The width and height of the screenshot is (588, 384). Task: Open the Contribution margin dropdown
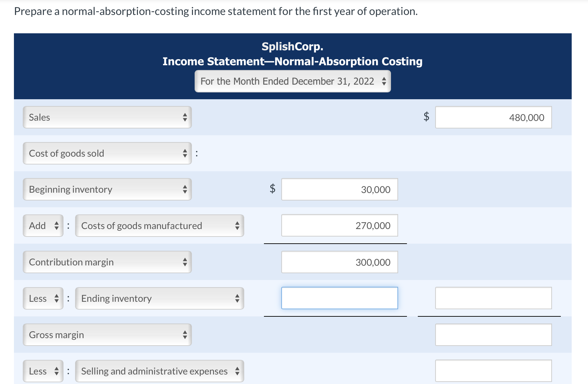pyautogui.click(x=107, y=262)
